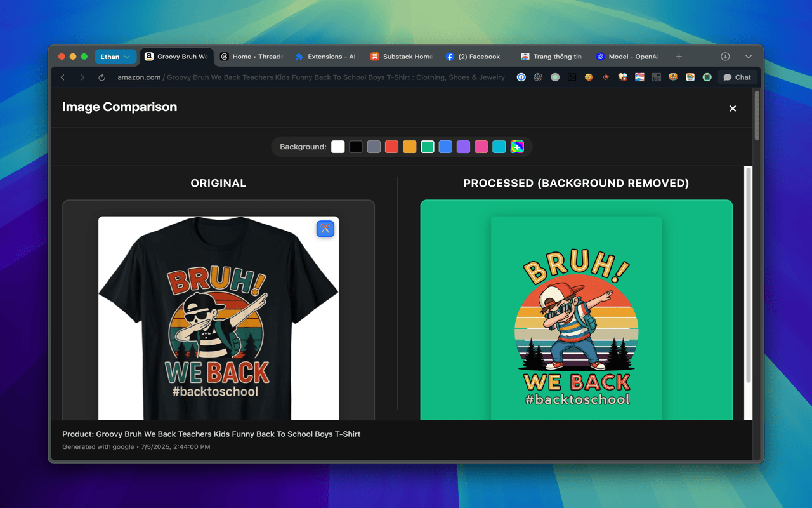Switch to the Facebook tab

click(x=473, y=57)
